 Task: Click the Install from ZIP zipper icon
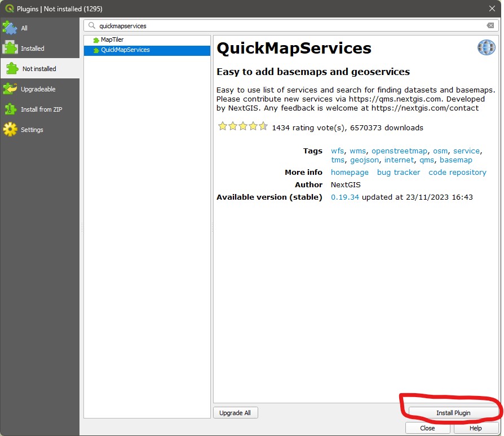pyautogui.click(x=10, y=109)
